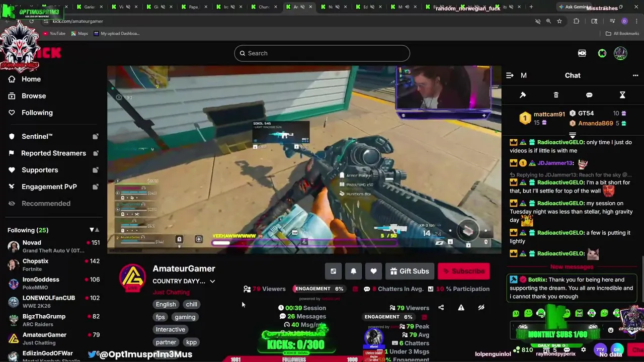Open chat options three-dot menu
Screen dimensions: 644x362
635,75
